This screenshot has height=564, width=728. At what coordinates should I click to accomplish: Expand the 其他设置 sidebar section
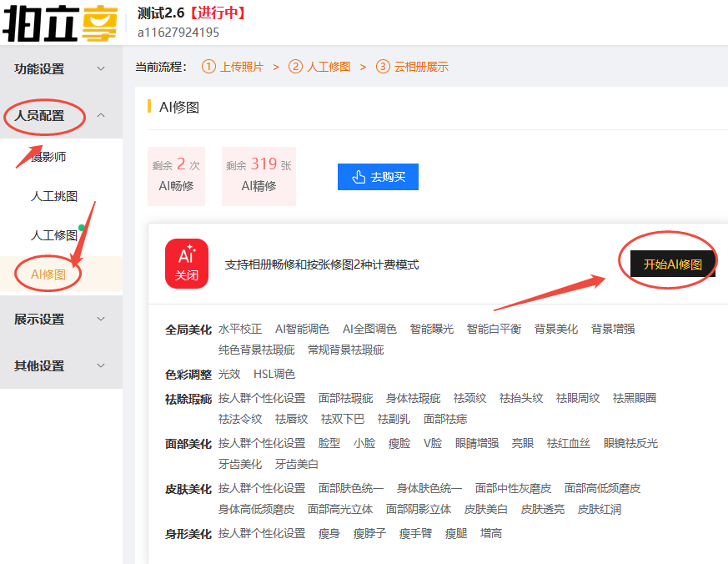coord(61,366)
